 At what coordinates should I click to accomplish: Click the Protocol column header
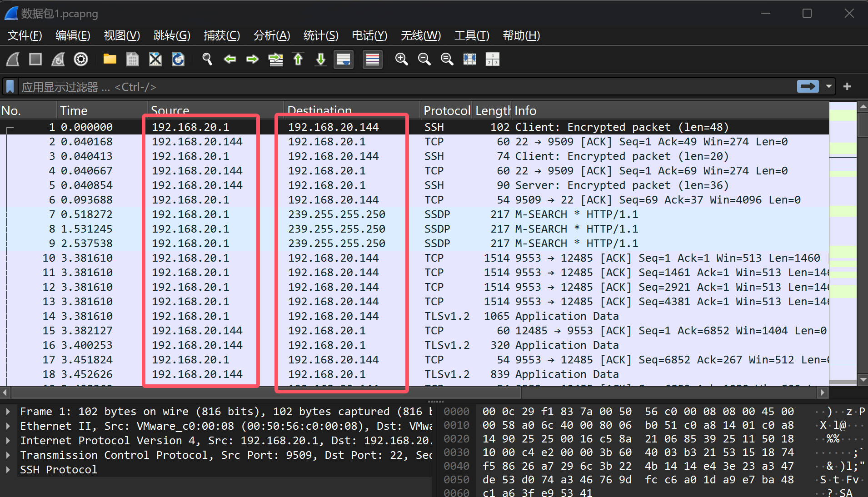point(446,110)
